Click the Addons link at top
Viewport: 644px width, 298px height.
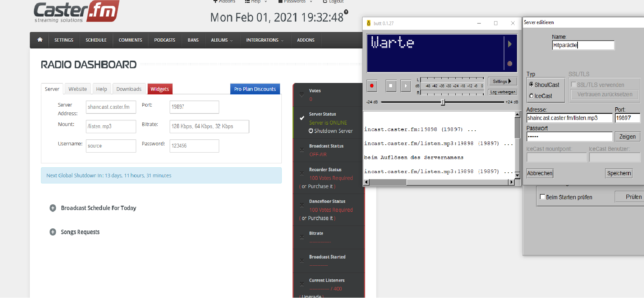click(224, 1)
